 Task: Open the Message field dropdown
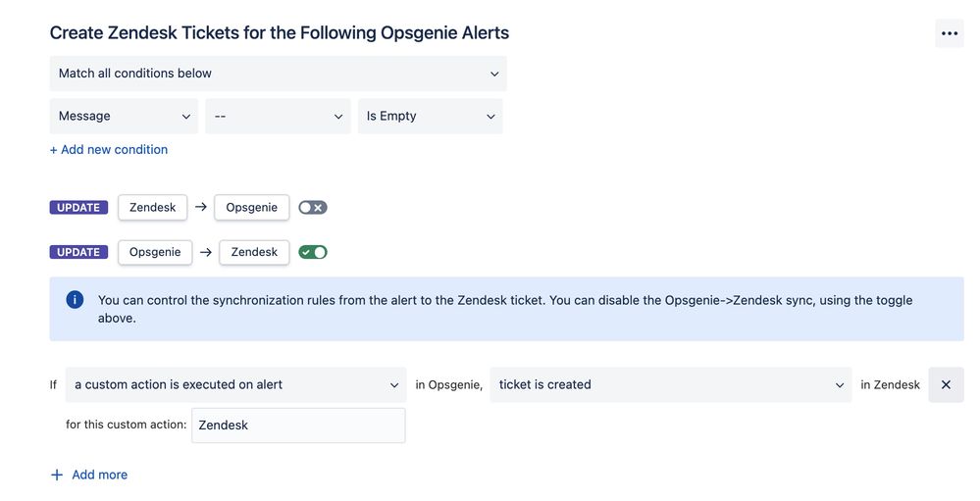(124, 117)
